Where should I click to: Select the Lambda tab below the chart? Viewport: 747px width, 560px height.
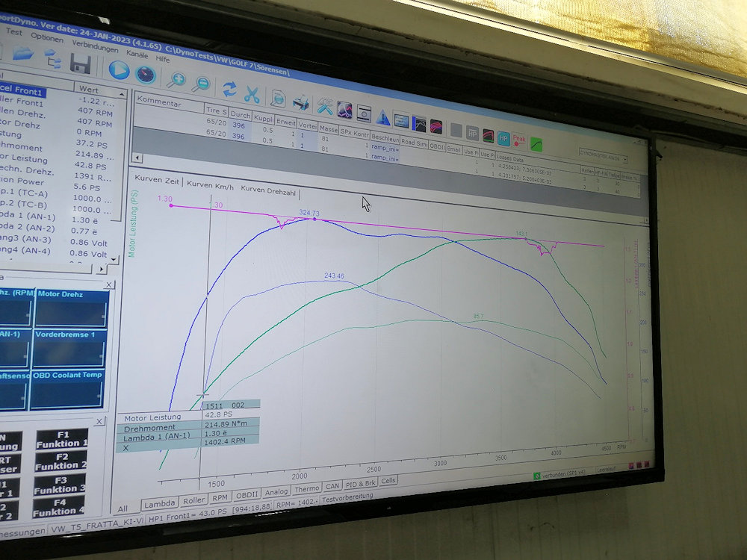point(160,503)
